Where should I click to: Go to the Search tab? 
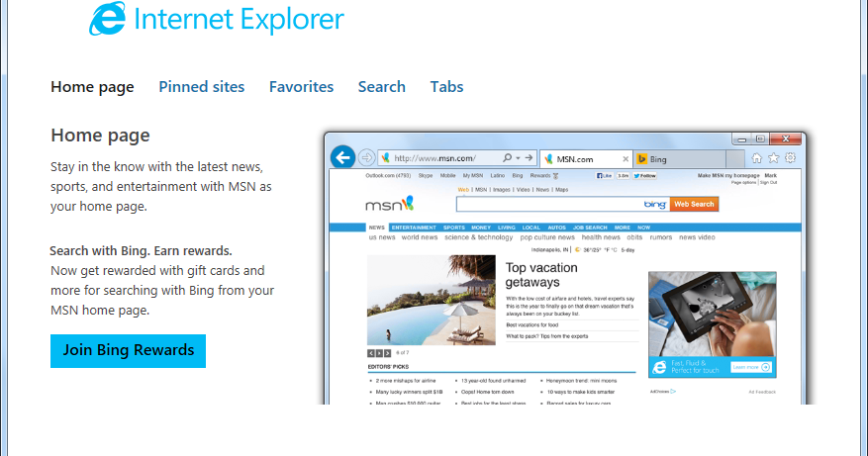(381, 87)
